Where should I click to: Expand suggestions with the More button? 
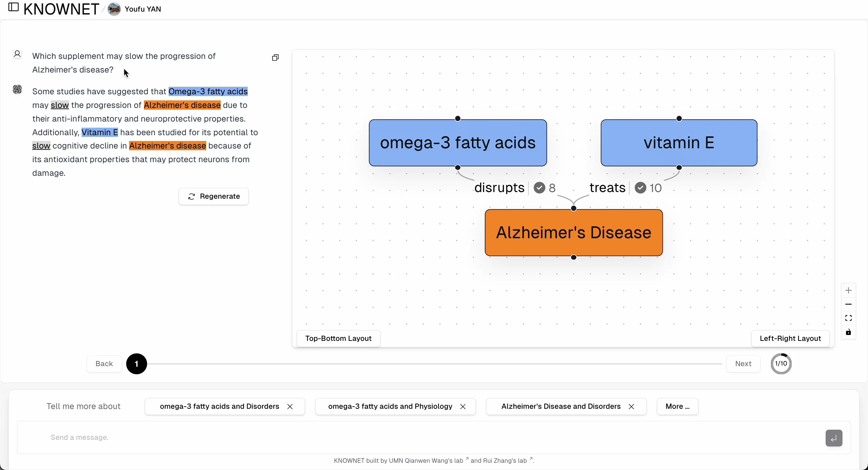pyautogui.click(x=677, y=407)
